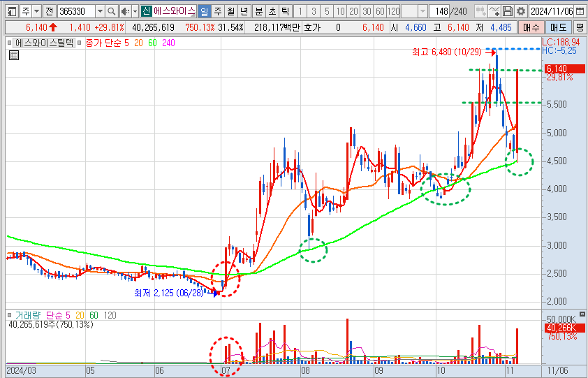Click the orange 20 moving average legend

[x=138, y=43]
